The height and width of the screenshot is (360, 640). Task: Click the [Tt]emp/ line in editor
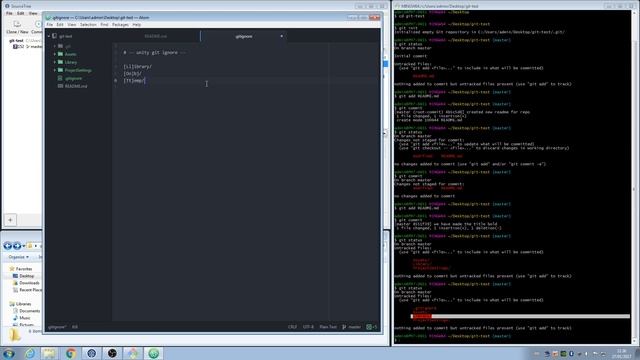134,81
